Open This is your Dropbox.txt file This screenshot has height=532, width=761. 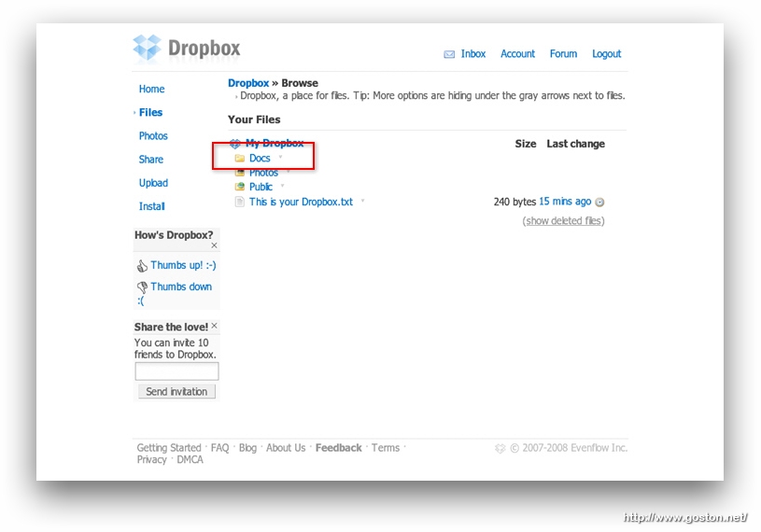click(x=301, y=202)
